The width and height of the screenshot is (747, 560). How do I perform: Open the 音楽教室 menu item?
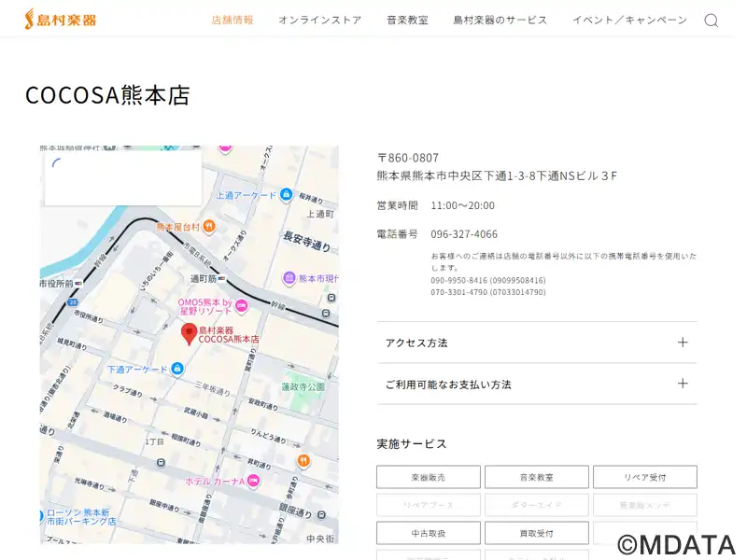point(407,21)
